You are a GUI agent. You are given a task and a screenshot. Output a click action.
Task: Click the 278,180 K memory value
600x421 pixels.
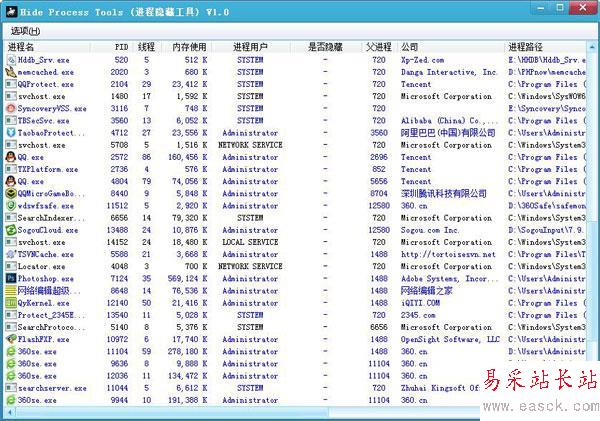[x=188, y=351]
